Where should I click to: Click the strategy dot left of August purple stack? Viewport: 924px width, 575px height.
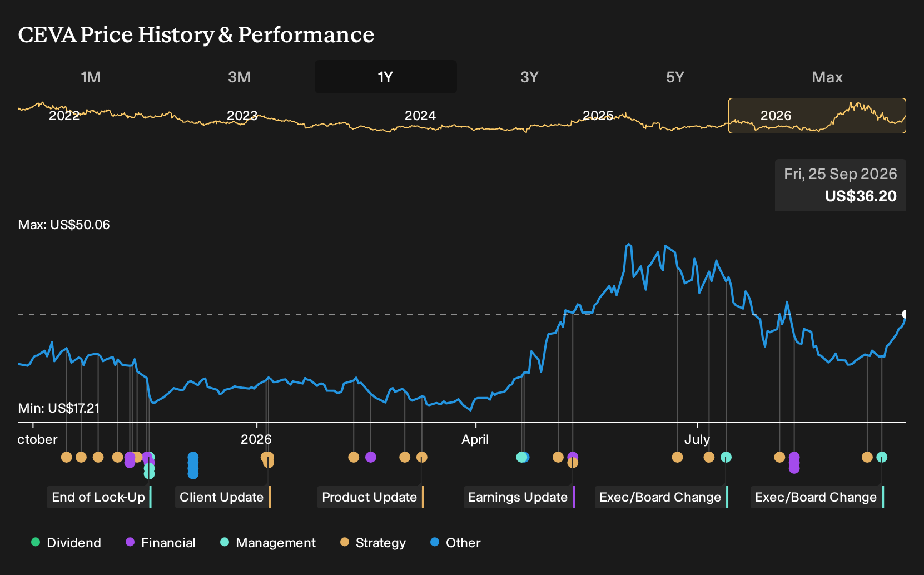[779, 457]
